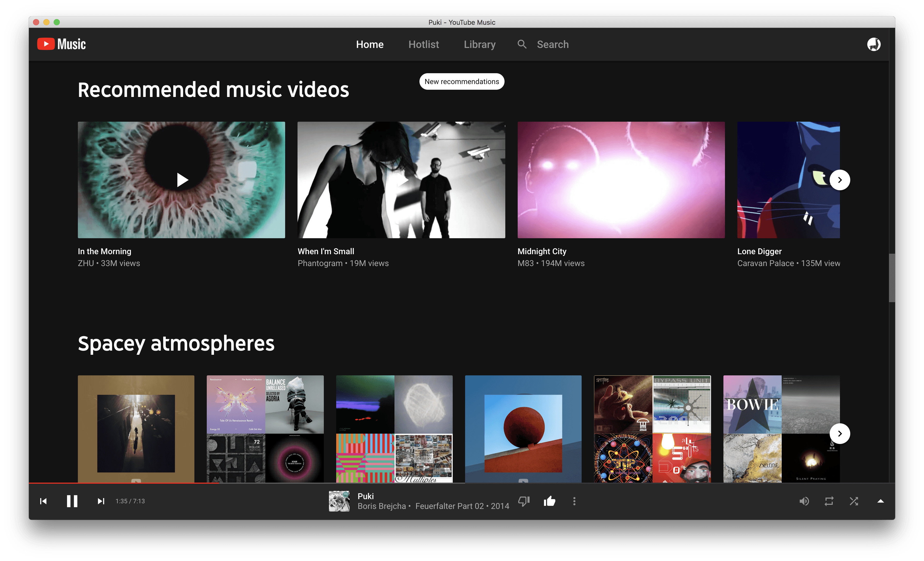This screenshot has height=561, width=924.
Task: Toggle the thumbs up like button
Action: pos(549,501)
